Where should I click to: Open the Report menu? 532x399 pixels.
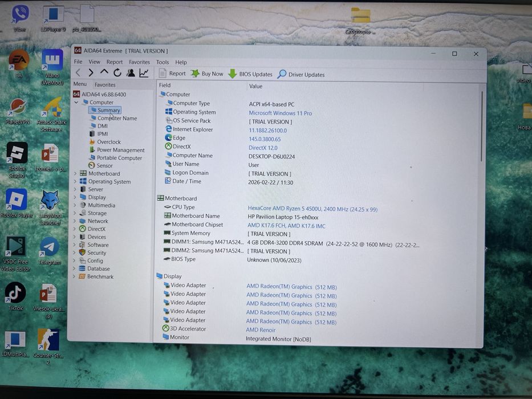pyautogui.click(x=115, y=62)
